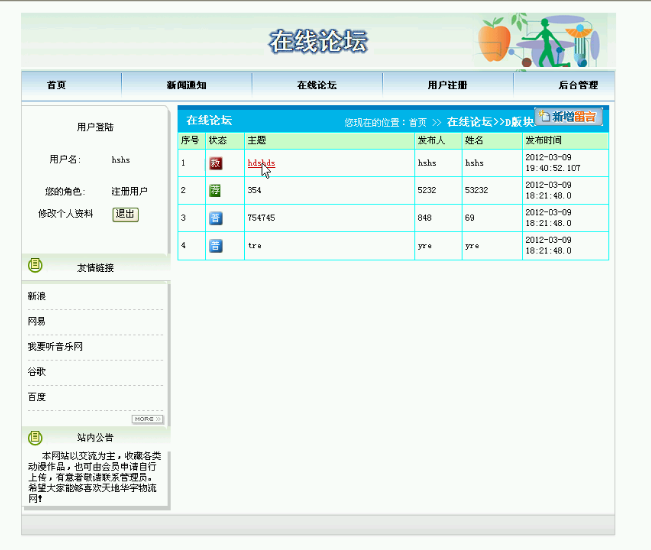
Task: Click the blue status icon for topic tre
Action: (x=215, y=246)
